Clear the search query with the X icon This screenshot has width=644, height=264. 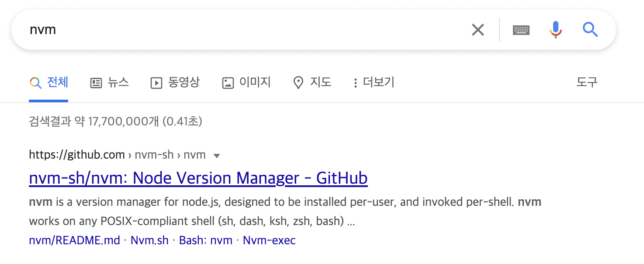pyautogui.click(x=478, y=30)
